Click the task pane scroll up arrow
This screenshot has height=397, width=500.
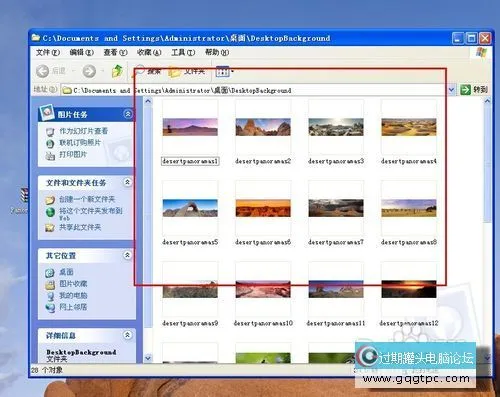[x=148, y=101]
